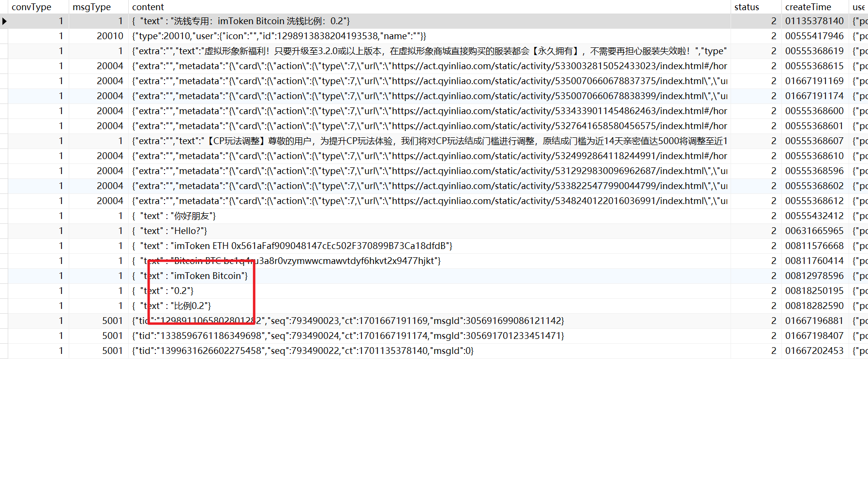868x498 pixels.
Task: Select createTime value 01667196881
Action: click(815, 321)
